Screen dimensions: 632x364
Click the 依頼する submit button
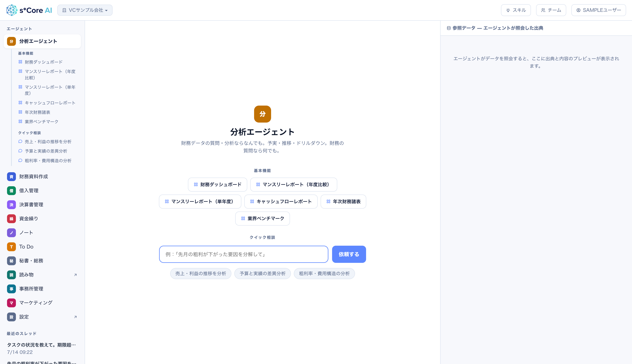tap(349, 254)
